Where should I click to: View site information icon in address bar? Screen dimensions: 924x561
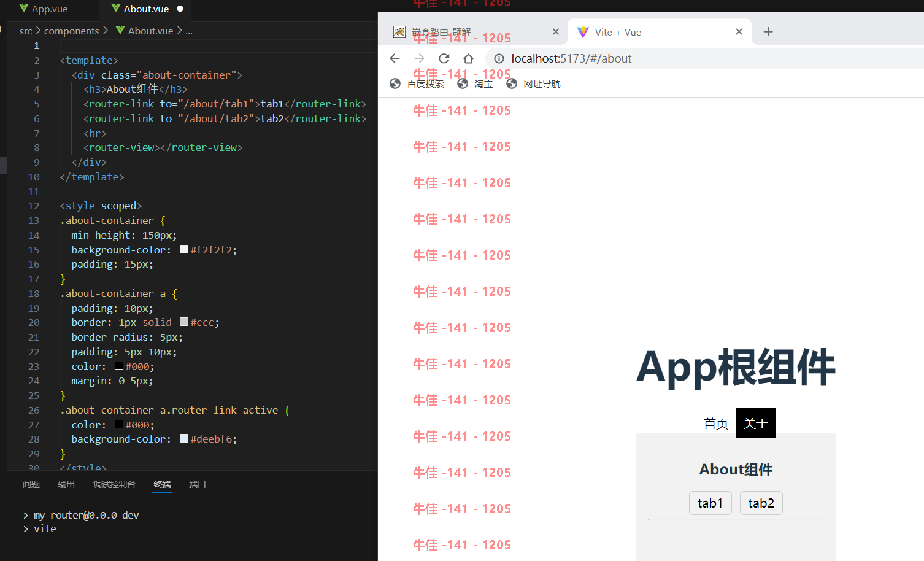[499, 58]
